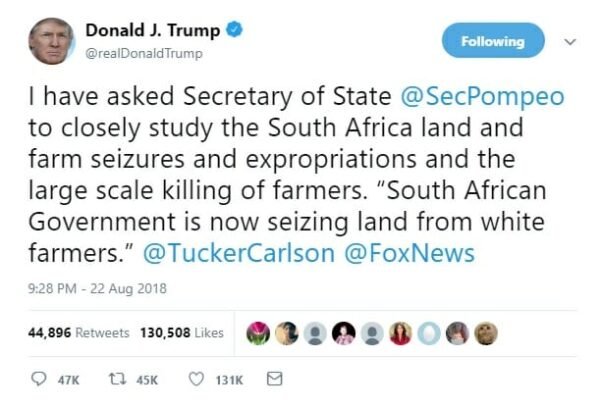Screen dimensions: 600x409
Task: Expand the tweet options chevron
Action: 570,41
